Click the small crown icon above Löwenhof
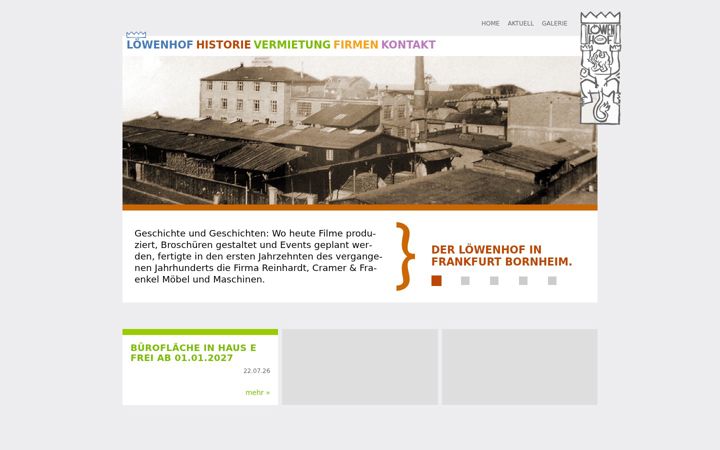Image resolution: width=720 pixels, height=450 pixels. 136,35
